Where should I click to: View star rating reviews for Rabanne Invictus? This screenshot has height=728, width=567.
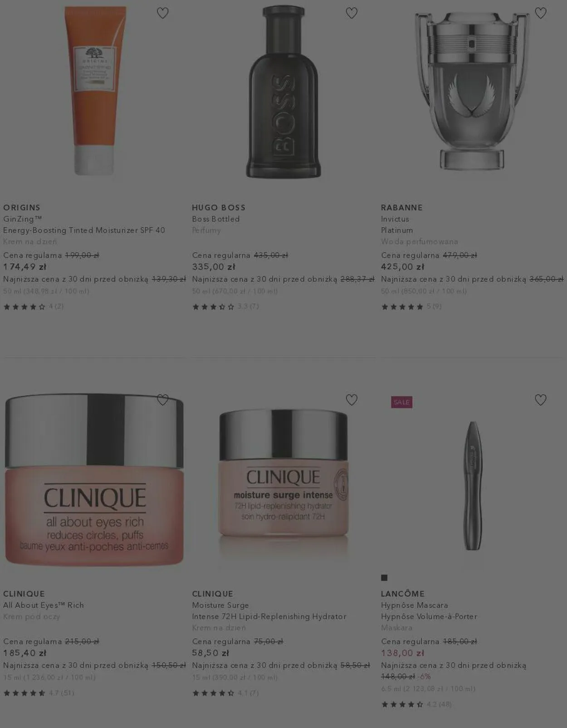411,307
